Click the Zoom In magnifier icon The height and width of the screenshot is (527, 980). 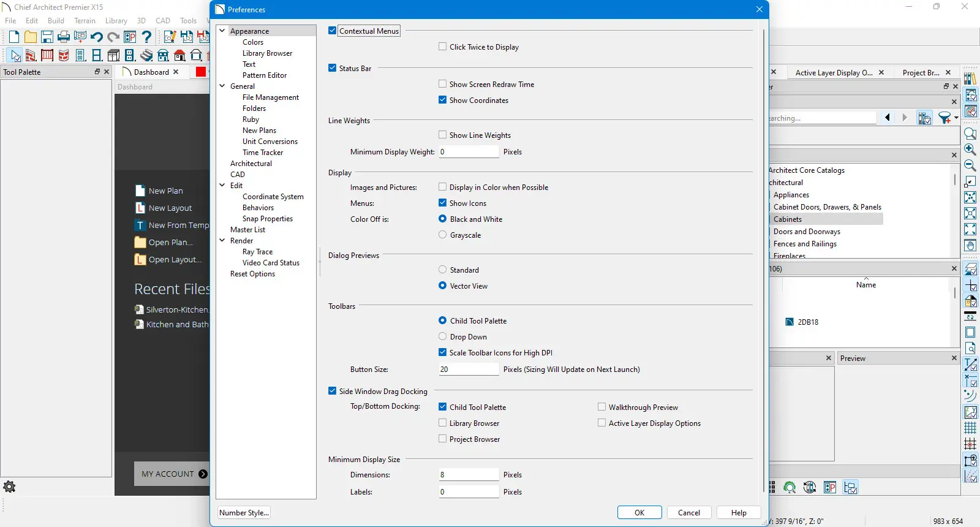[970, 149]
